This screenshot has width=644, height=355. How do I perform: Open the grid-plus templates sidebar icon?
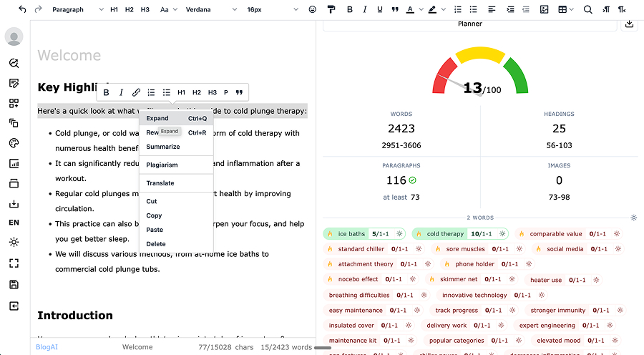click(14, 103)
